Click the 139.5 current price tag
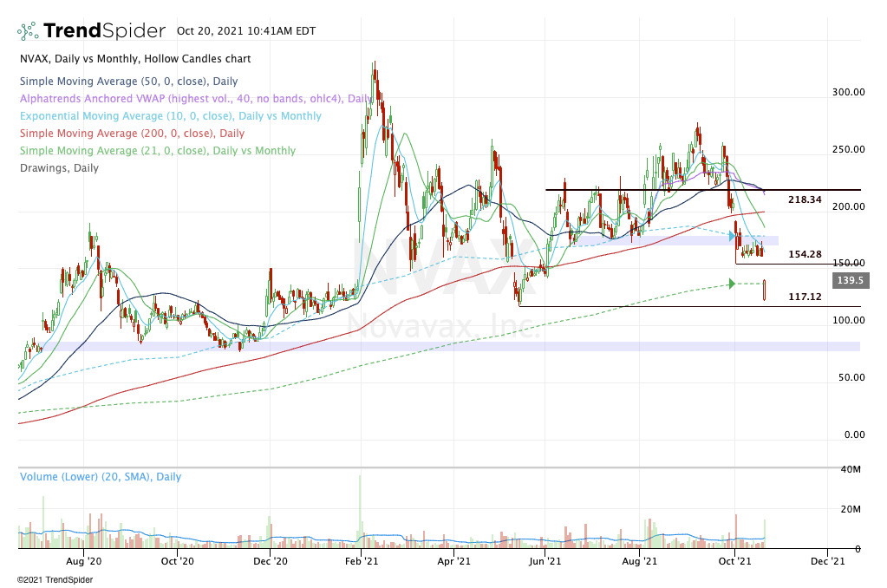Viewport: 887px width, 588px height. 851,281
